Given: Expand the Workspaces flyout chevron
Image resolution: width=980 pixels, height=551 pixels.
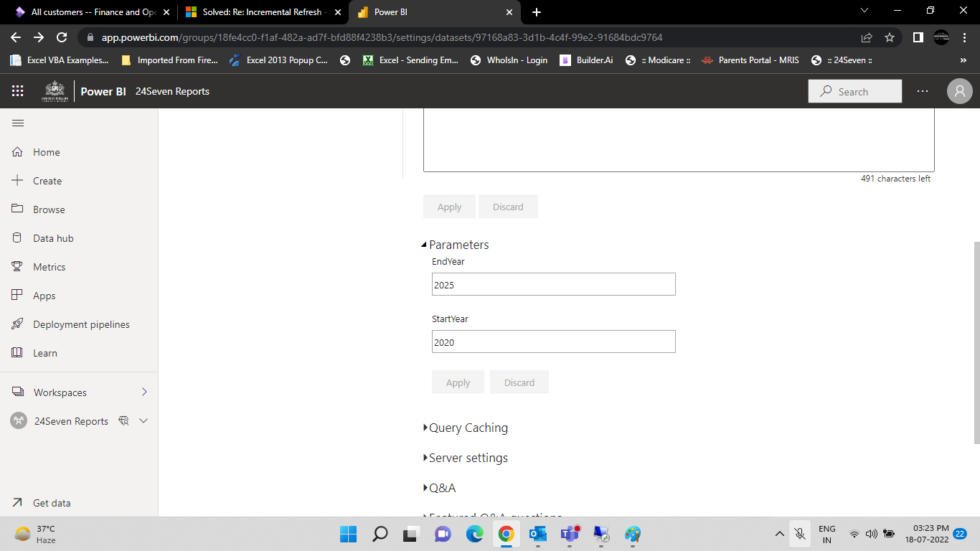Looking at the screenshot, I should coord(144,392).
